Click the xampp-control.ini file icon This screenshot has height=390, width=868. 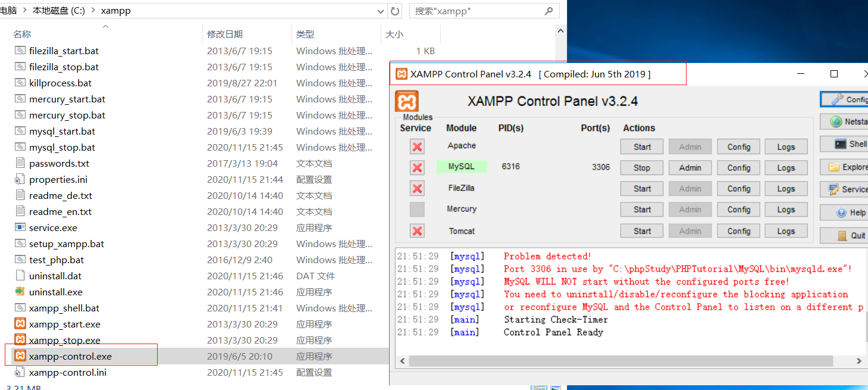20,373
